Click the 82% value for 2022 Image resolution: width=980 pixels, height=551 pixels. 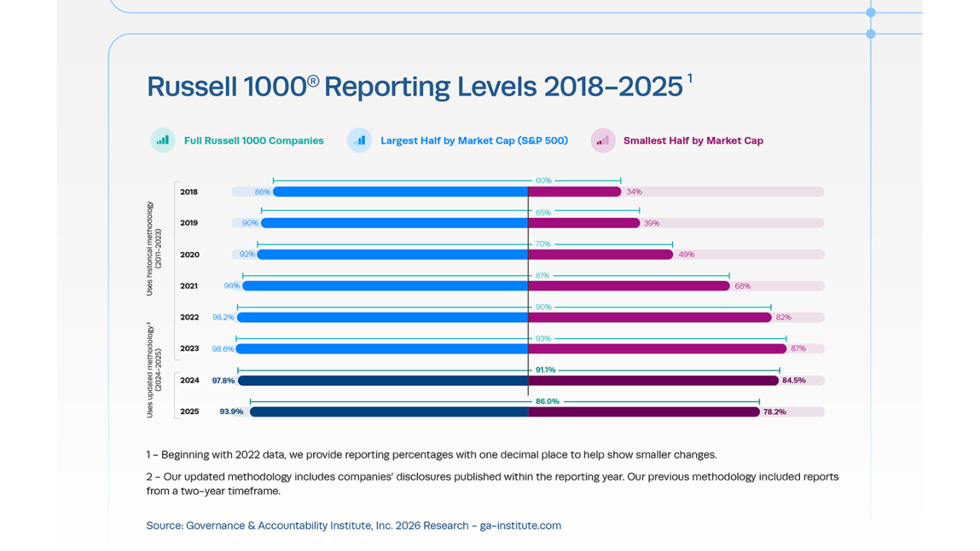783,318
